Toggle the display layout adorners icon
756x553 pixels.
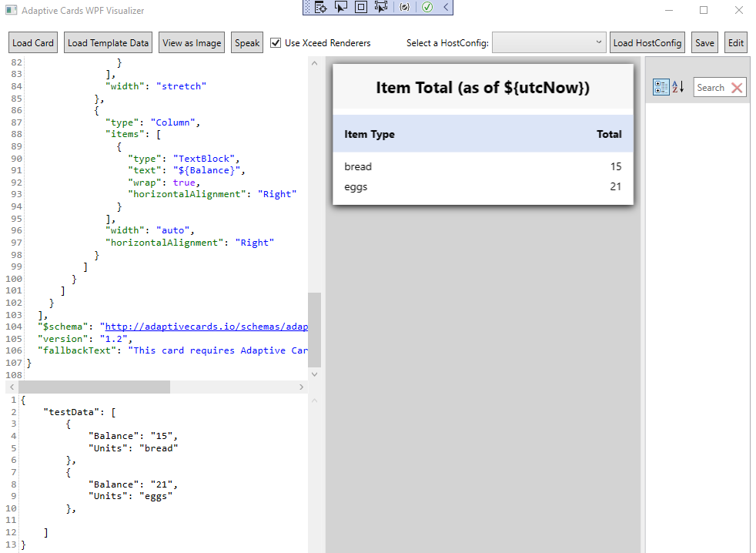point(361,7)
